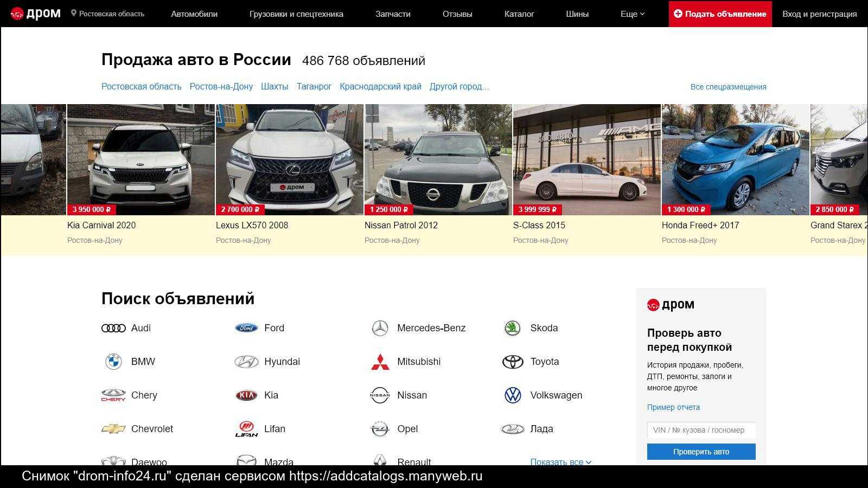The image size is (868, 488).
Task: Open Lexus LX570 2008 listing photo
Action: 290,160
